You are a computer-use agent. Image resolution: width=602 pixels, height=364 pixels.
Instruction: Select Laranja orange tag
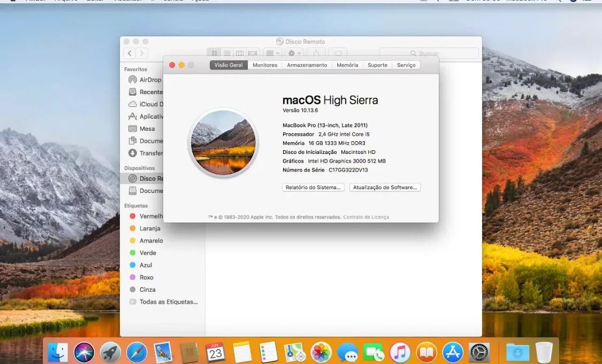(x=145, y=229)
